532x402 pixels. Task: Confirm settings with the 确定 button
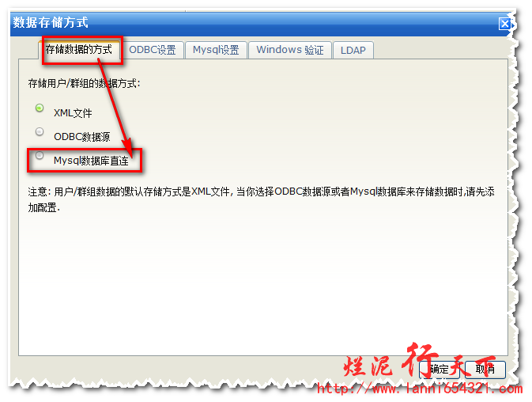440,369
